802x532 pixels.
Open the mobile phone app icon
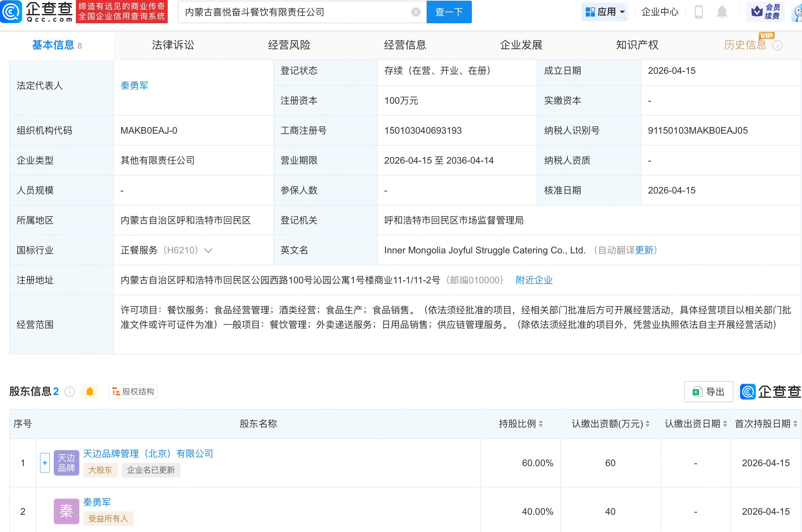pos(699,12)
